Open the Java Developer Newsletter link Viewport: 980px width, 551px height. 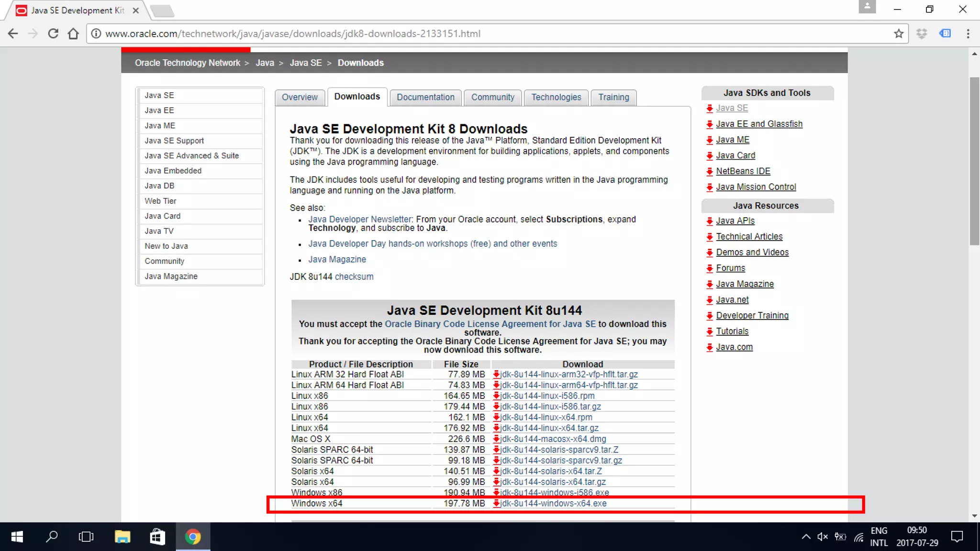tap(360, 219)
